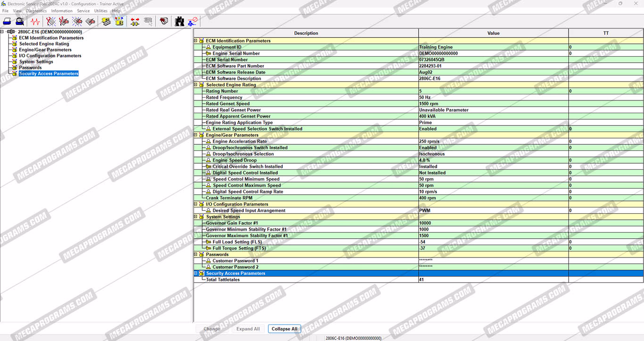644x341 pixels.
Task: Click the 2806C-E16 entry in the status bar
Action: (x=354, y=338)
